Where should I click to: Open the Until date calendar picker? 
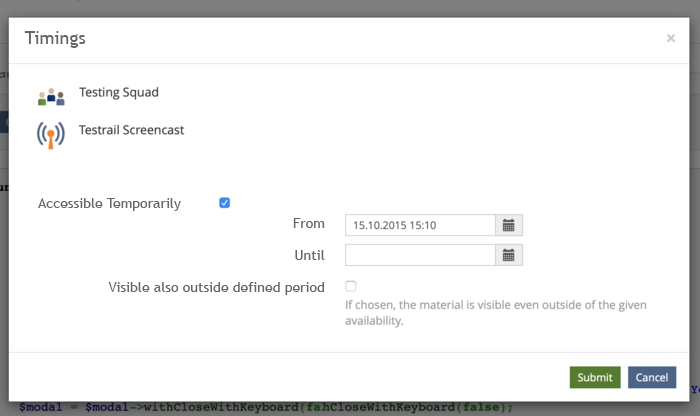pyautogui.click(x=509, y=255)
